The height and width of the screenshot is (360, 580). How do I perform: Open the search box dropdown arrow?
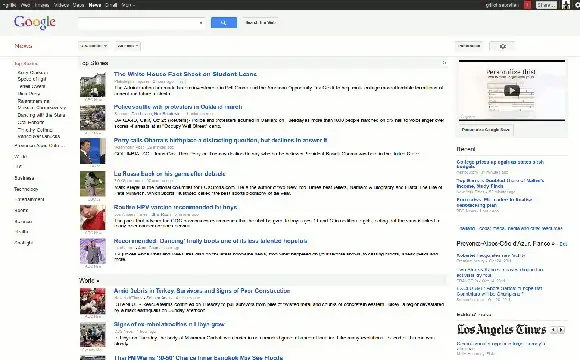pyautogui.click(x=201, y=23)
